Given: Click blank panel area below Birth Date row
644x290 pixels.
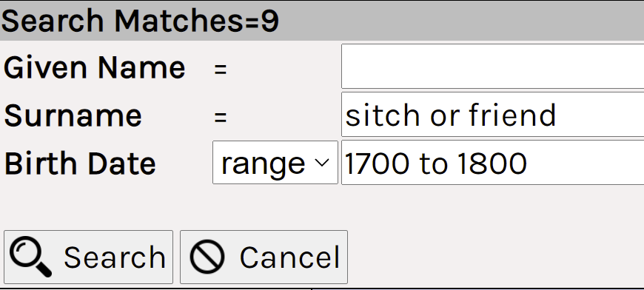Looking at the screenshot, I should pos(322,207).
